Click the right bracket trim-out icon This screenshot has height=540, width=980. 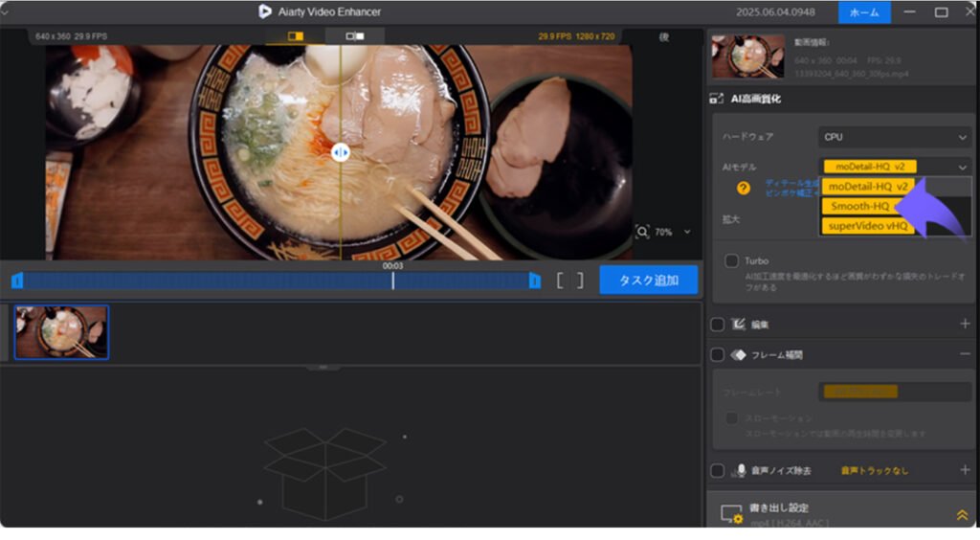(x=580, y=281)
